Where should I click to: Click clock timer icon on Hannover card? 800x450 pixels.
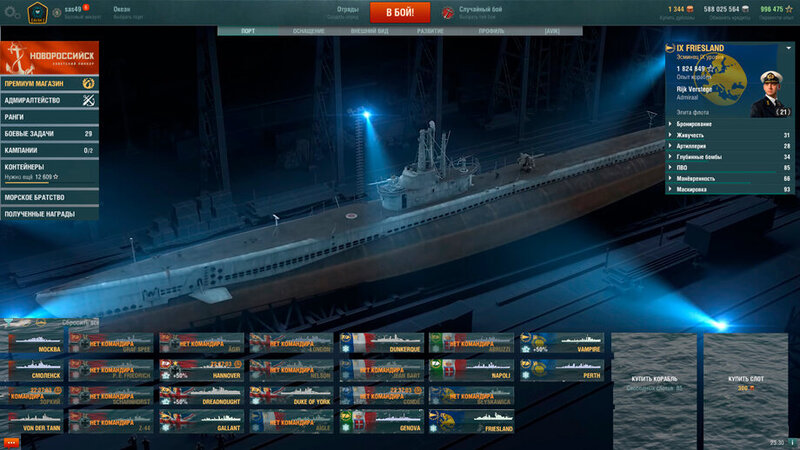238,364
